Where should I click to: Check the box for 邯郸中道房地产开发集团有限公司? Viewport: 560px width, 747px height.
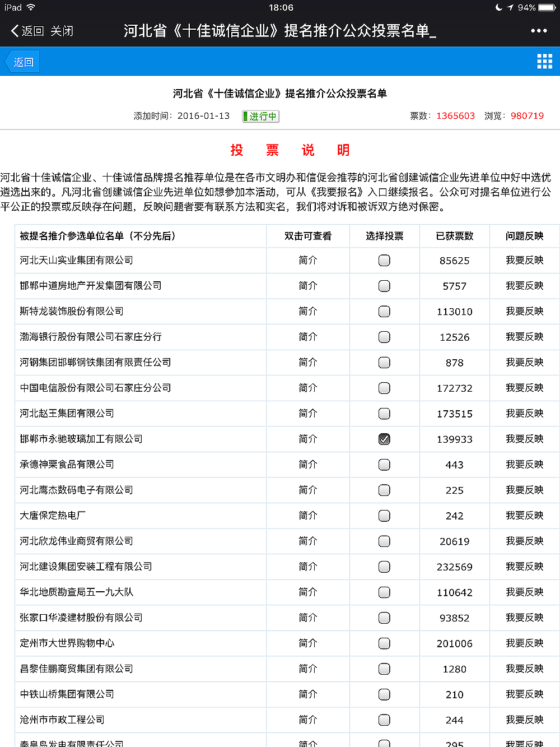(384, 286)
